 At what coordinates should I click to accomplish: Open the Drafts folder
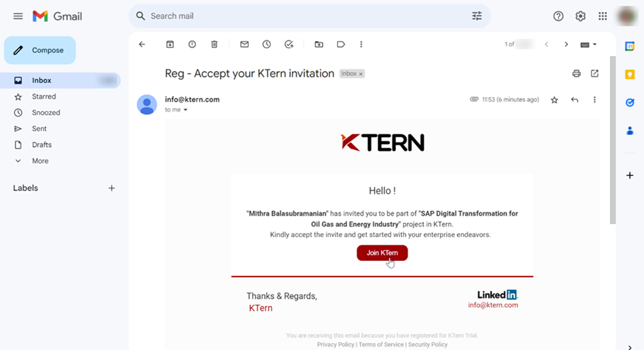[x=42, y=145]
